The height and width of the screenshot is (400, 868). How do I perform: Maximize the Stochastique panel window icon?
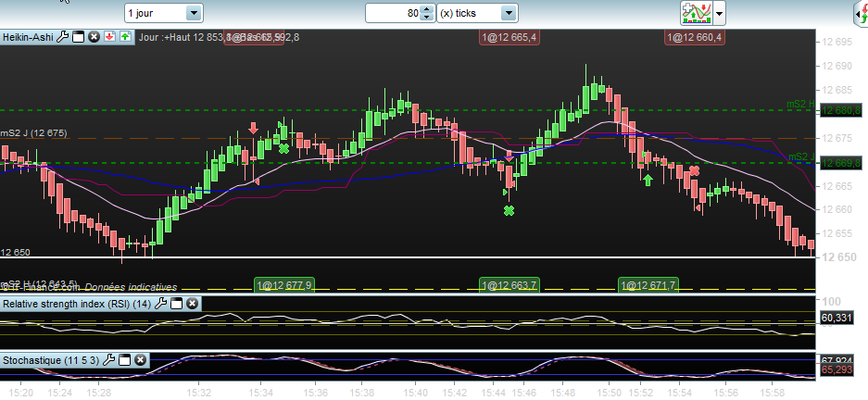(124, 360)
